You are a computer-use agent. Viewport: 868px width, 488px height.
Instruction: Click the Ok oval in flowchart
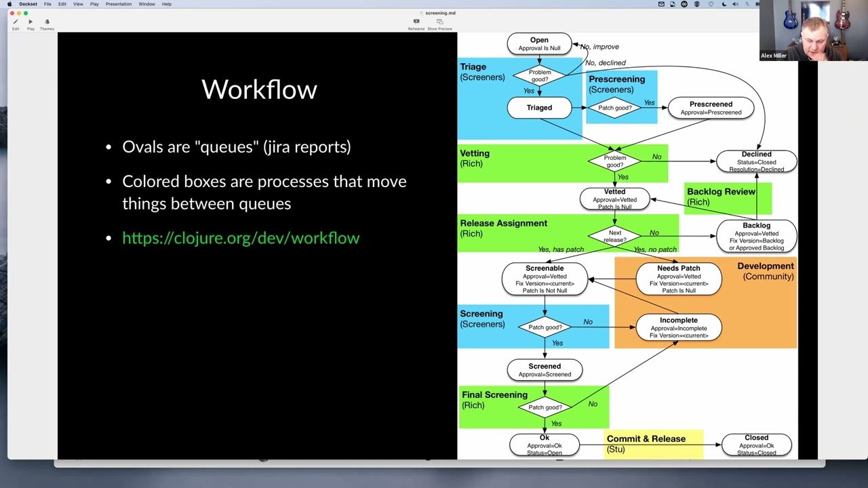pos(545,445)
